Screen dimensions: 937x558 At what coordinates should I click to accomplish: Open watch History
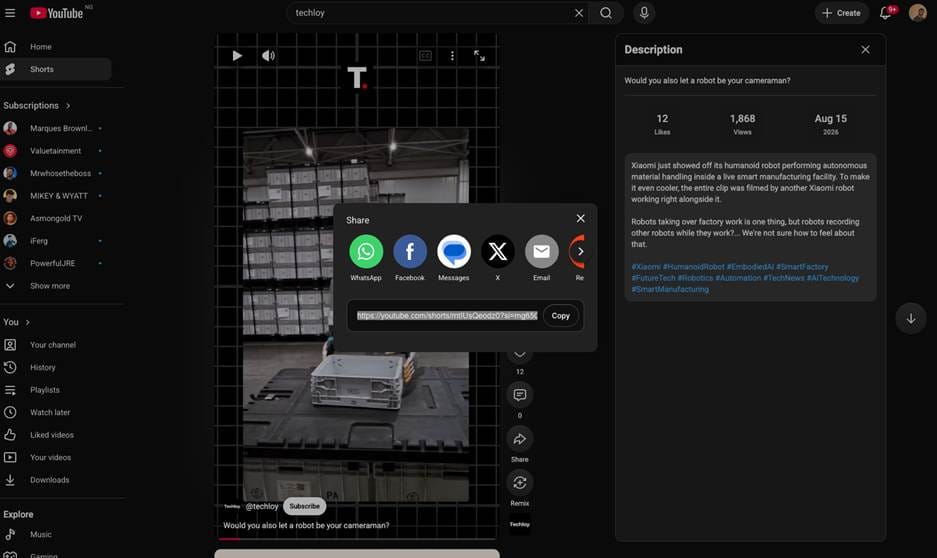click(56, 367)
